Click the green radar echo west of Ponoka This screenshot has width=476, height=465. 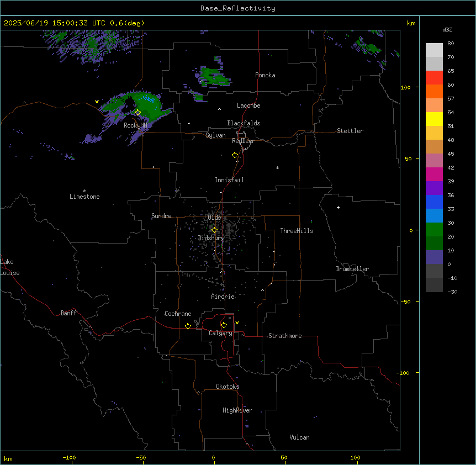214,76
